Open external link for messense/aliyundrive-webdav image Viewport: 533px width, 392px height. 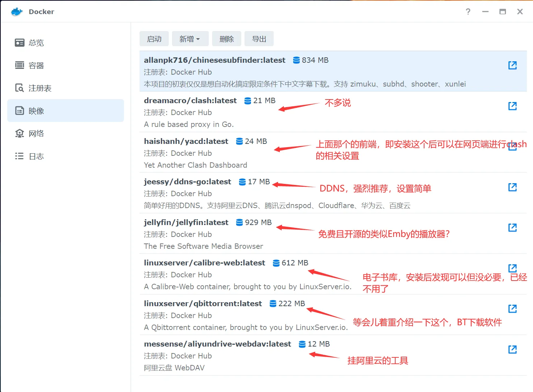click(x=512, y=349)
